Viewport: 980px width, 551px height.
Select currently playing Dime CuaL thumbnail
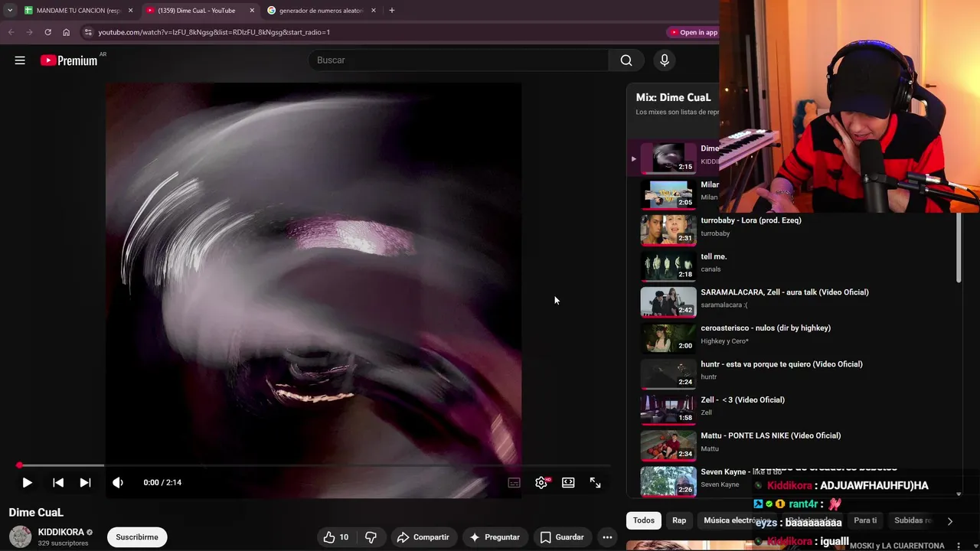668,158
